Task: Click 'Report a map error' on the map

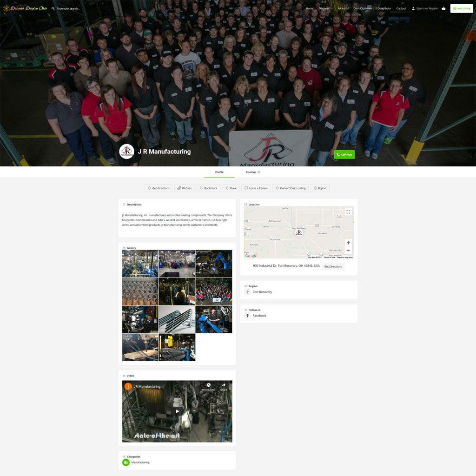Action: [345, 258]
